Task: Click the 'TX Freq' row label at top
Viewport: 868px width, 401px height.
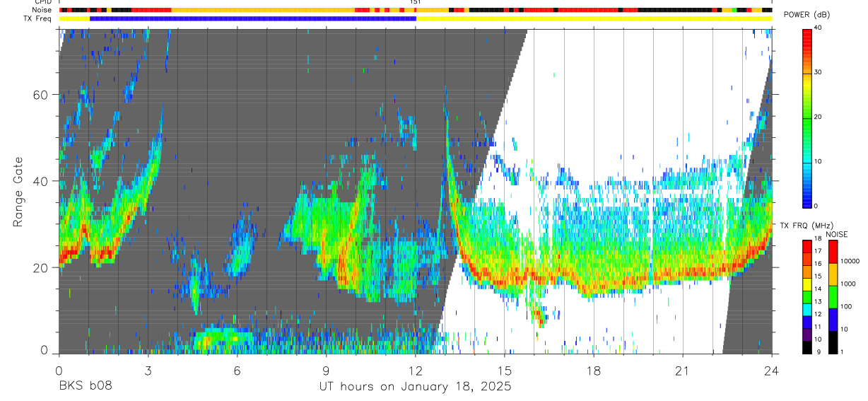Action: pyautogui.click(x=38, y=18)
